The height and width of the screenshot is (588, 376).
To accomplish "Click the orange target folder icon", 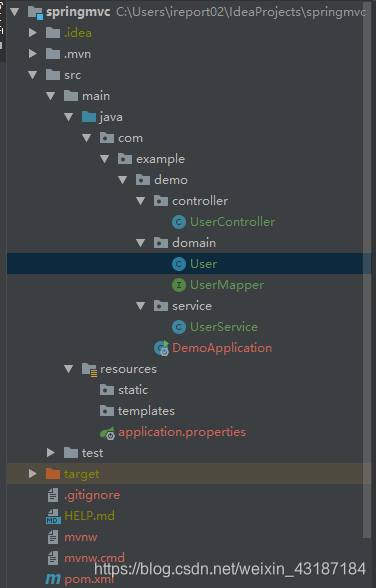I will coord(53,474).
